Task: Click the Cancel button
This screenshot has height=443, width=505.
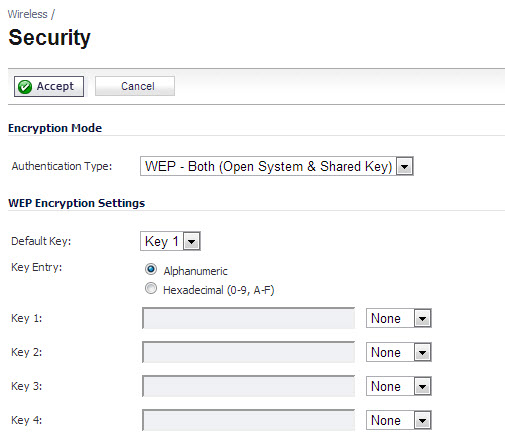Action: pyautogui.click(x=135, y=86)
